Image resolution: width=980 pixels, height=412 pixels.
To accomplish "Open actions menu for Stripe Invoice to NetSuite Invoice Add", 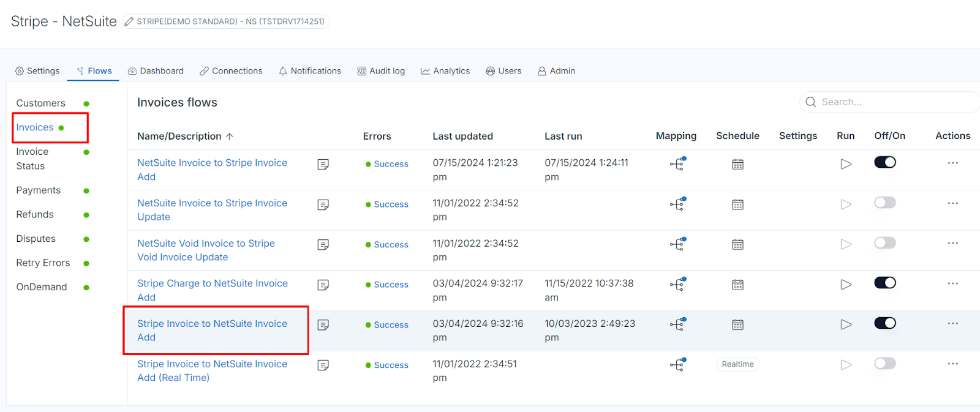I will tap(952, 323).
